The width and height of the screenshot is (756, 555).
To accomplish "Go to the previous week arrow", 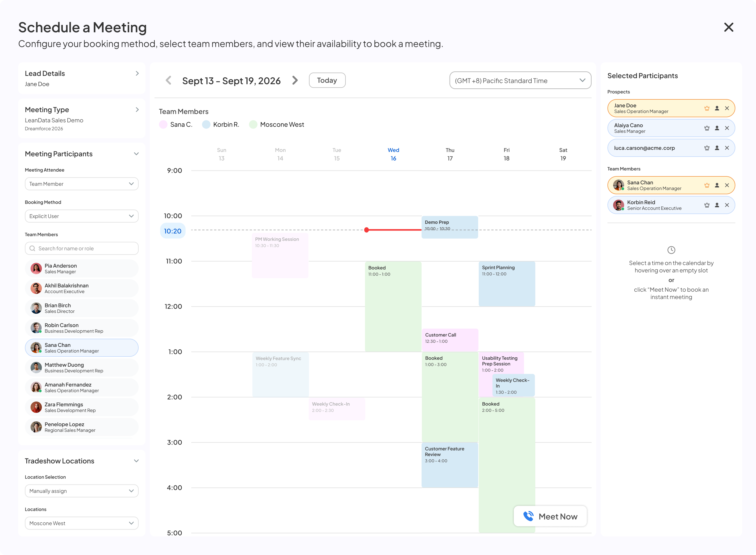I will pyautogui.click(x=169, y=80).
